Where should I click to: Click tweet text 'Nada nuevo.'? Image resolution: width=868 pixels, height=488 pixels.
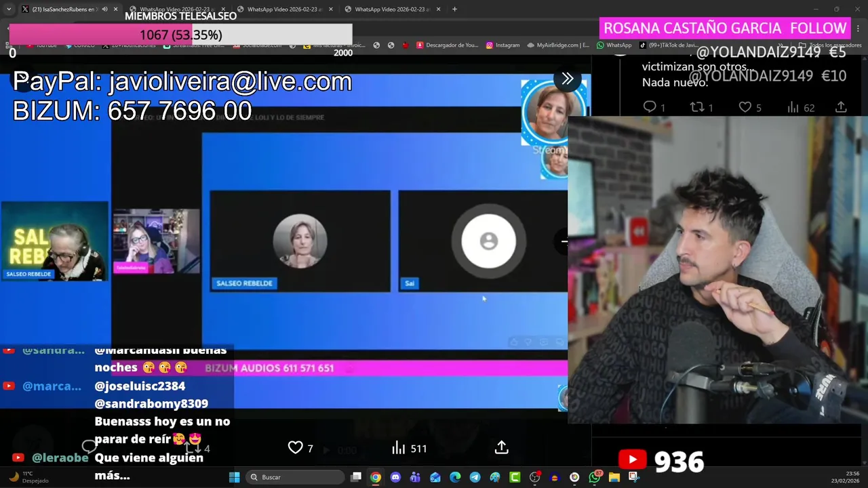[x=675, y=82]
